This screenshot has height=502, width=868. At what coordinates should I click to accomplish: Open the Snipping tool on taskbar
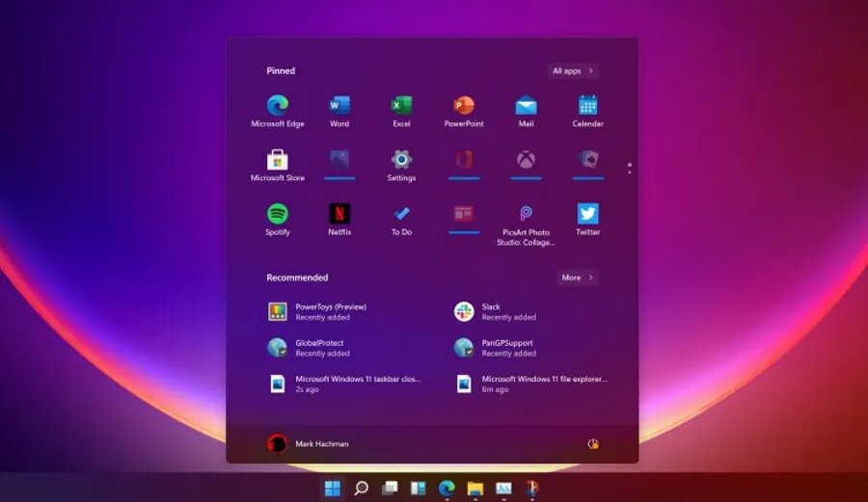[x=532, y=489]
